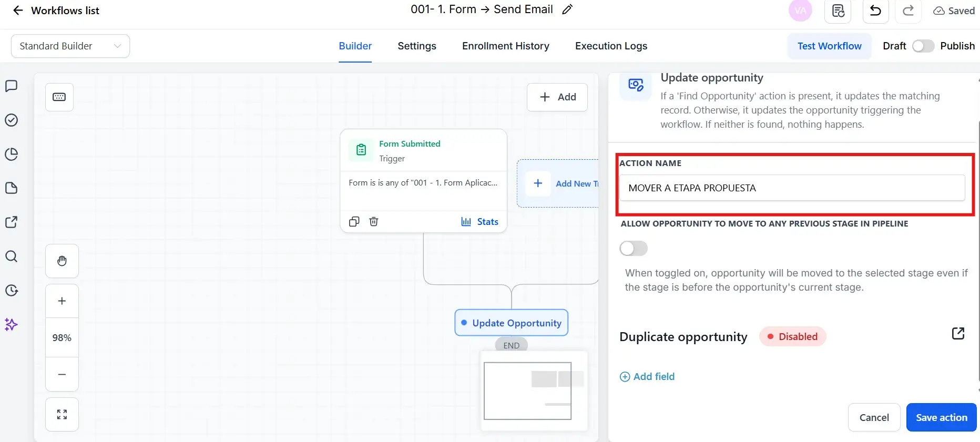980x442 pixels.
Task: Click Save action button
Action: point(942,418)
